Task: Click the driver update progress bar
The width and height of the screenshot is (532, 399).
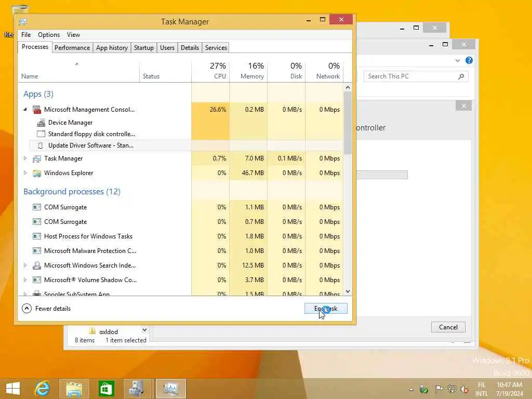Action: (382, 175)
